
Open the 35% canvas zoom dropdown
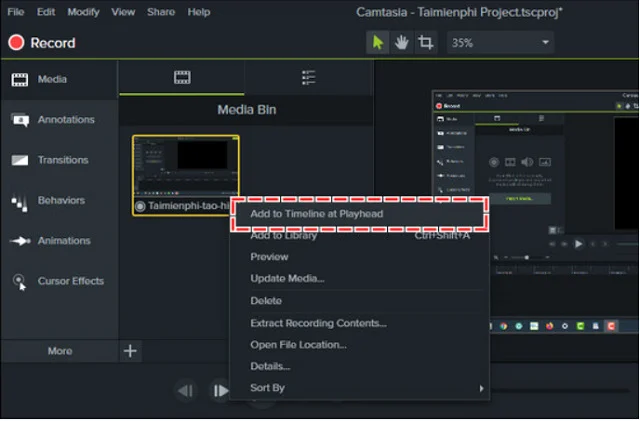(500, 42)
